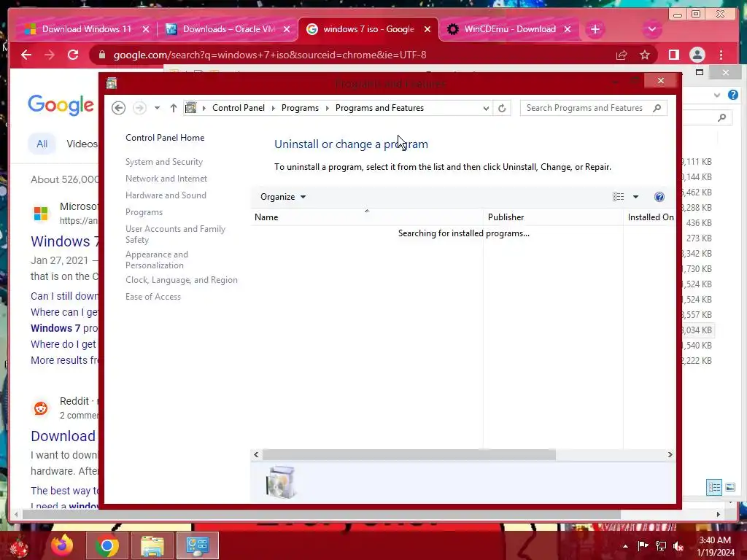The image size is (747, 560).
Task: Open Firefox from the taskbar
Action: (62, 545)
